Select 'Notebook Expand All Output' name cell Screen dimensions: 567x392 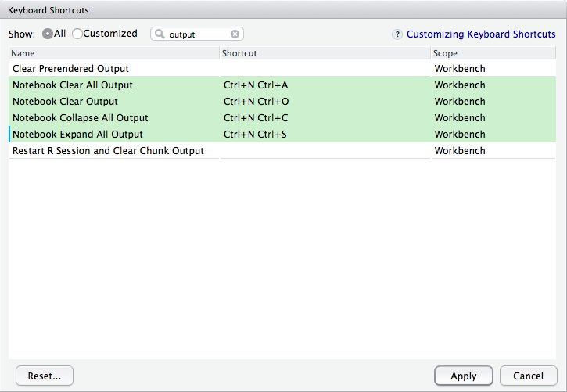click(114, 134)
